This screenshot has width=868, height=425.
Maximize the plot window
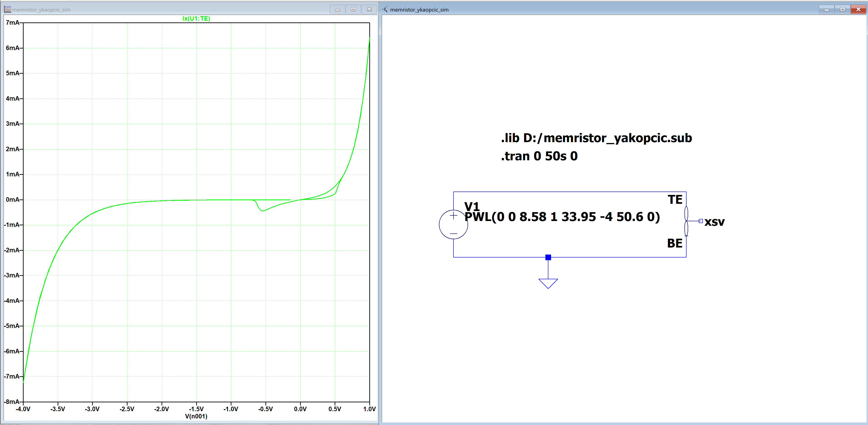click(353, 10)
